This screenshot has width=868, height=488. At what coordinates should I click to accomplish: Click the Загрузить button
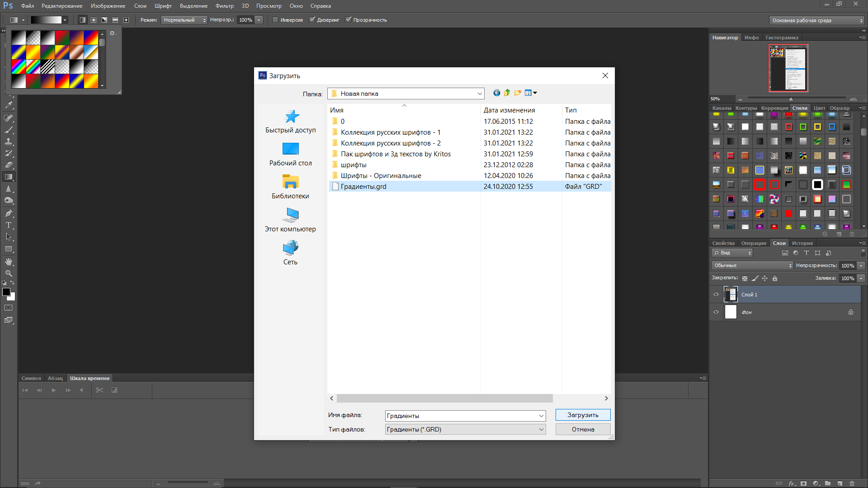583,415
